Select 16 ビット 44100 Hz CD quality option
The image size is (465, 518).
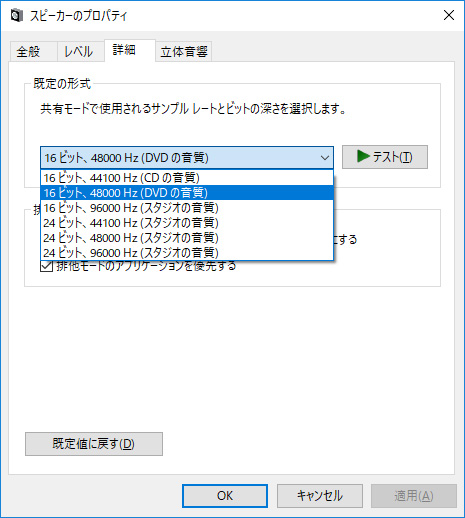point(187,178)
